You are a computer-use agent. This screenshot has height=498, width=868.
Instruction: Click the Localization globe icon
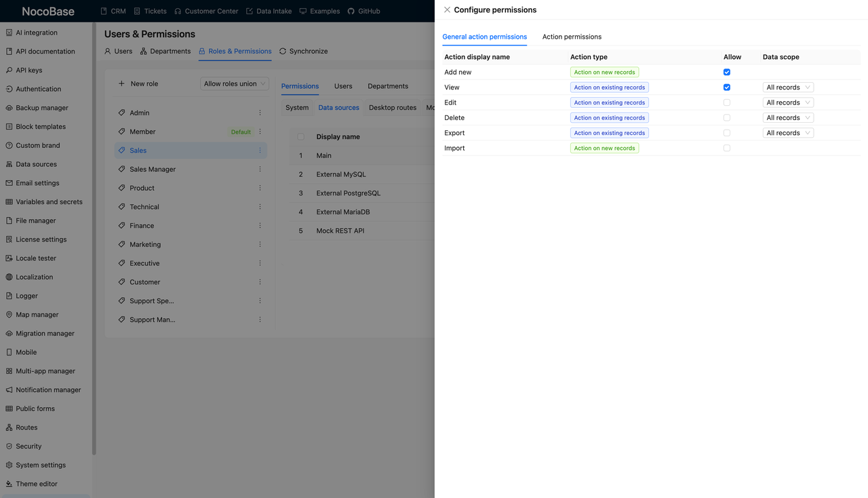[x=9, y=277]
